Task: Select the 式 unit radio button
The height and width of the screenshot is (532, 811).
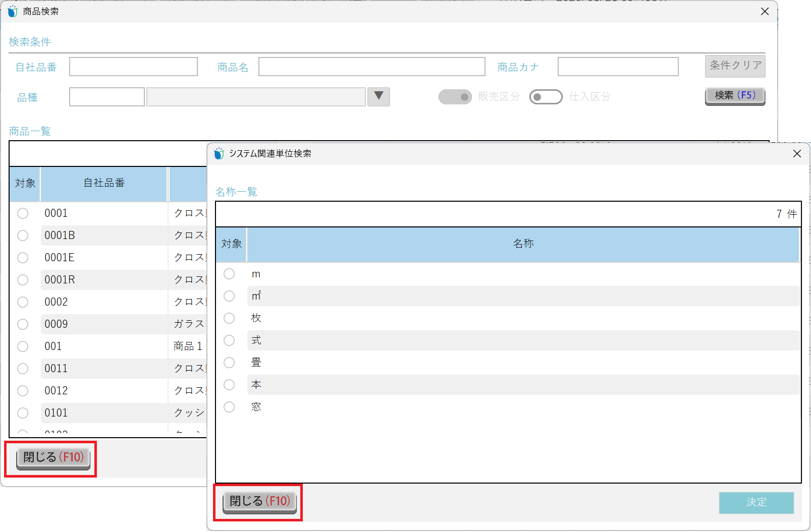Action: click(x=229, y=340)
